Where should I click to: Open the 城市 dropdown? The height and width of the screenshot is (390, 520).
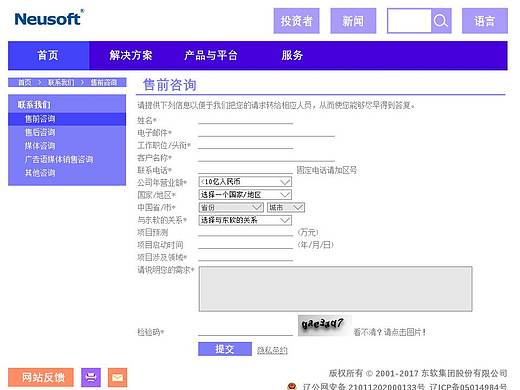tap(286, 207)
